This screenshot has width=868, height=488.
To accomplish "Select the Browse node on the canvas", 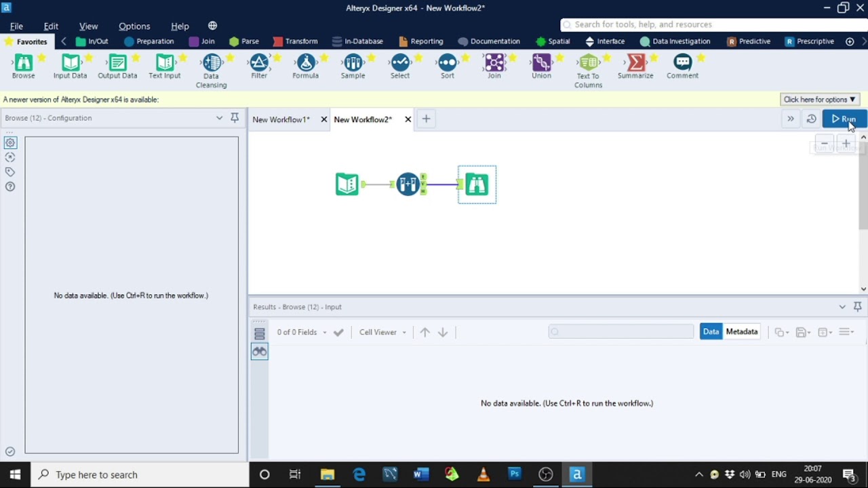I will click(477, 184).
